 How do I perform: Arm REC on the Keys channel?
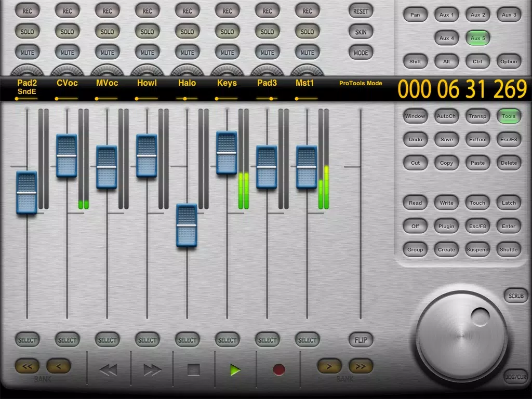228,11
